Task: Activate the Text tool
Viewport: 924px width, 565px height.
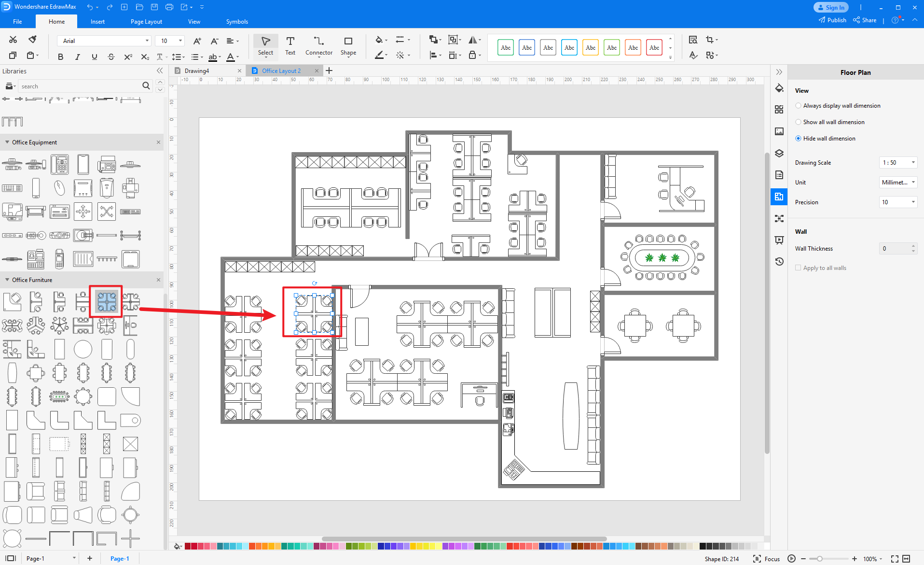Action: pyautogui.click(x=290, y=46)
